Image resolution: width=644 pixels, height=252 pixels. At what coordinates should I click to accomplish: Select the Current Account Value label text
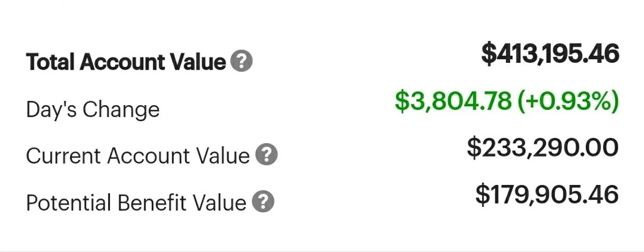tap(138, 156)
